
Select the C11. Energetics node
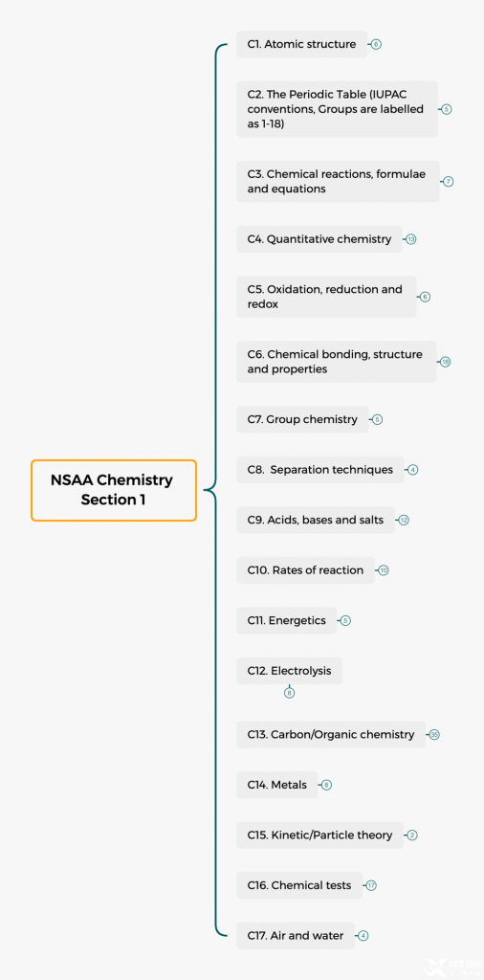[x=287, y=620]
